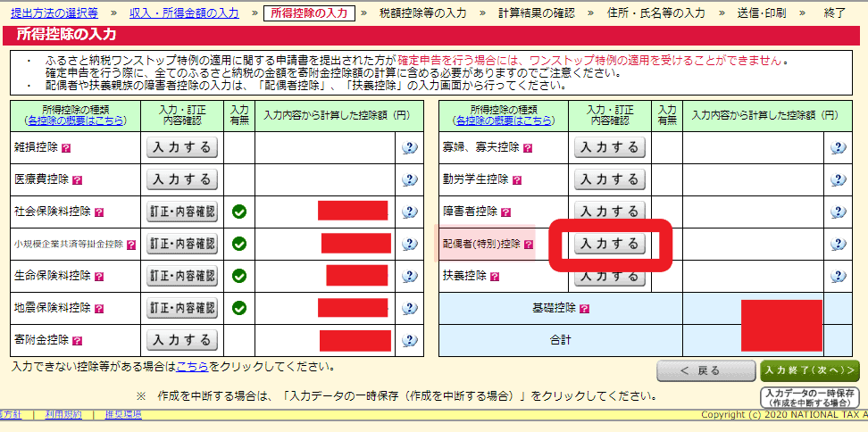This screenshot has height=432, width=868.
Task: Click blue question bubble in 寡婦、寡夫控除 row
Action: click(839, 147)
